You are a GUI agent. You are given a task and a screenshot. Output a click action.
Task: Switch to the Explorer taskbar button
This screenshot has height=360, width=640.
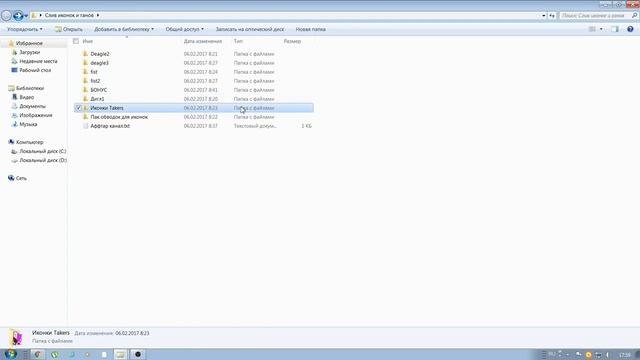click(120, 354)
